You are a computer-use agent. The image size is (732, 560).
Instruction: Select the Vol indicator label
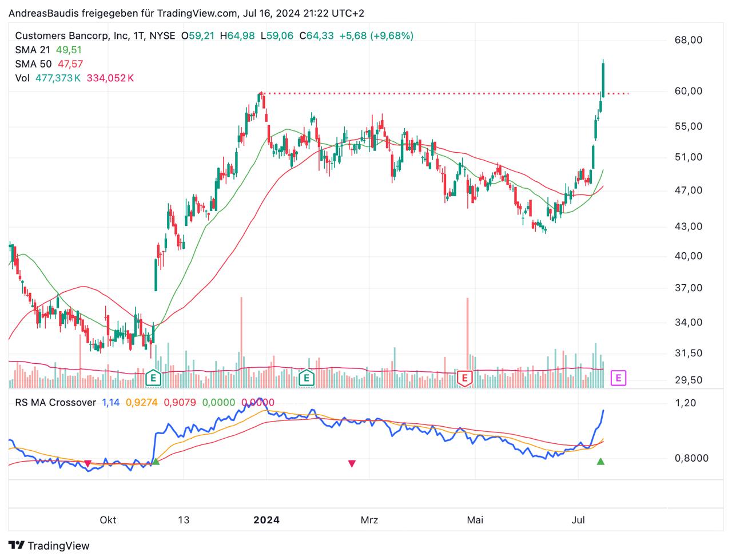[22, 78]
